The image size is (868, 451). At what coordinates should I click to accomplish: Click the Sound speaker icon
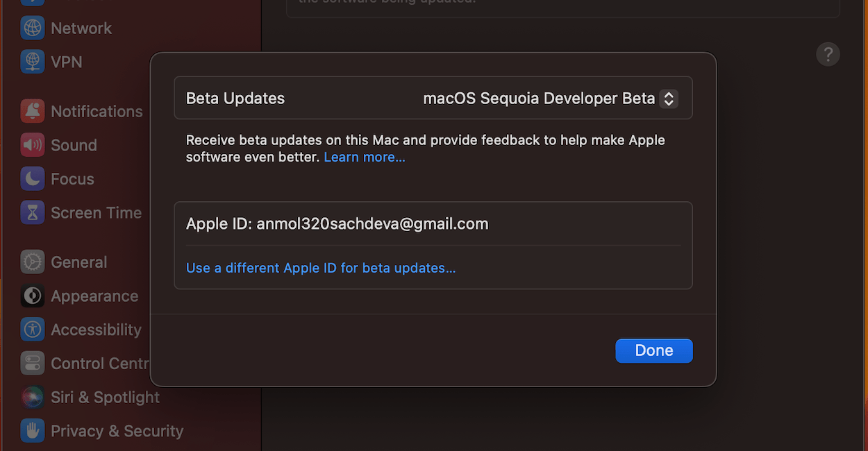pyautogui.click(x=32, y=145)
